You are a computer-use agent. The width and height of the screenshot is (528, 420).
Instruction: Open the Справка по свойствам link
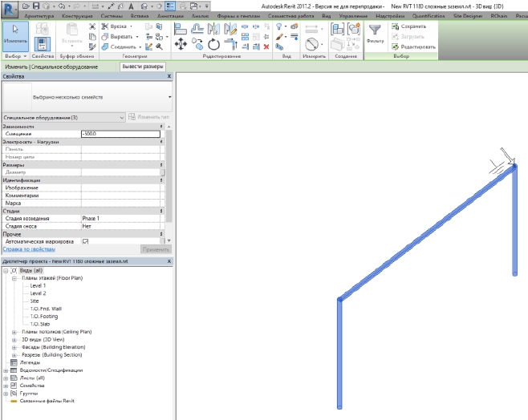click(x=27, y=249)
